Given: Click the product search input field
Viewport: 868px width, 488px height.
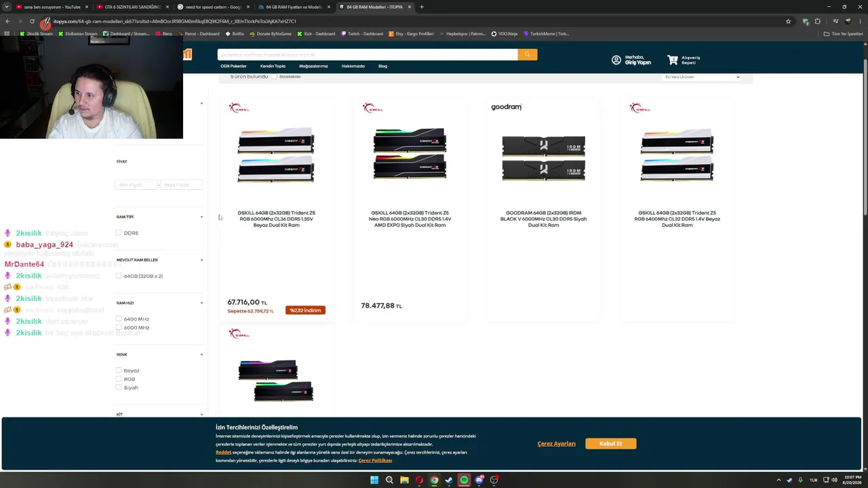Looking at the screenshot, I should [367, 54].
